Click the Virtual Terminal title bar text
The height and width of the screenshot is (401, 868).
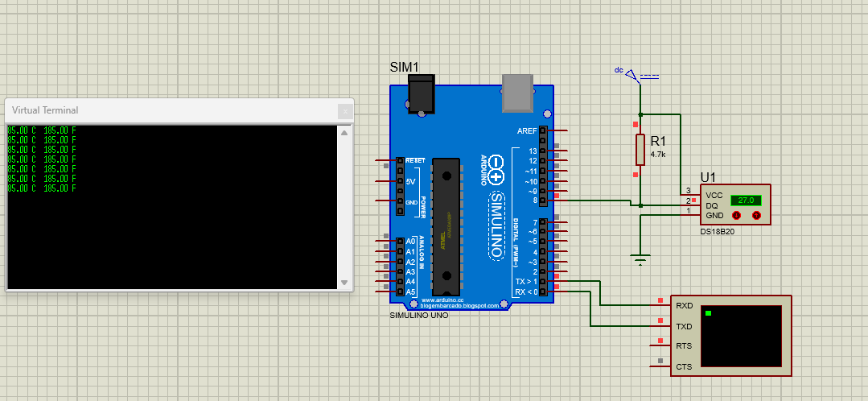tap(45, 110)
